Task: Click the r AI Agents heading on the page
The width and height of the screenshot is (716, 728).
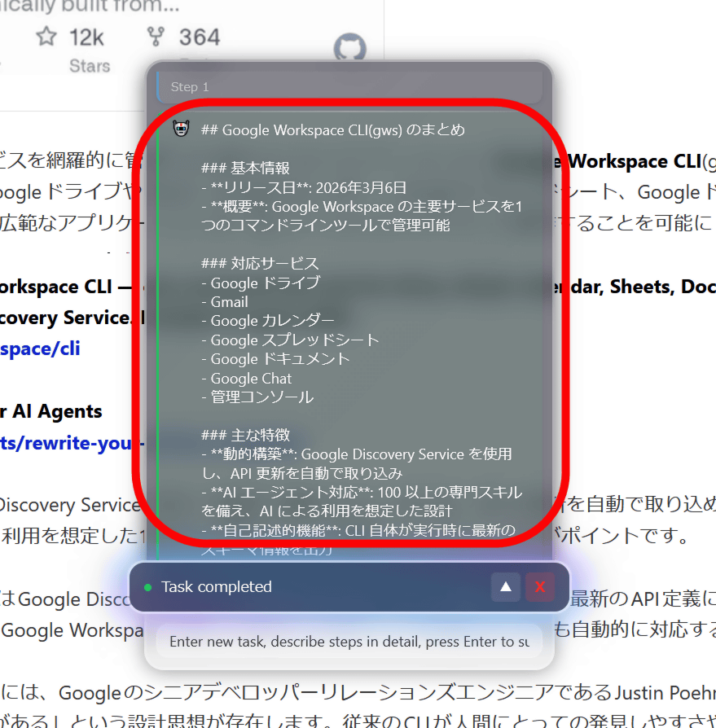Action: pyautogui.click(x=51, y=411)
